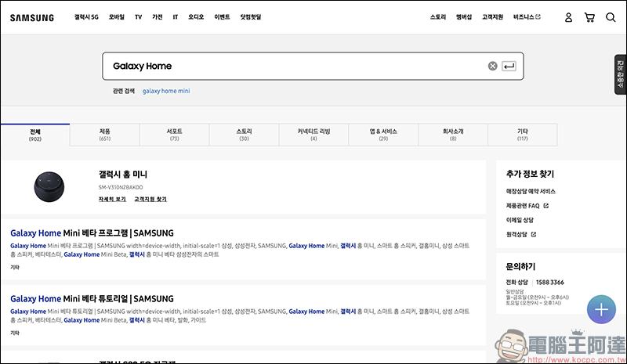The image size is (627, 364).
Task: Go to 멤버십 in the header
Action: pos(464,16)
